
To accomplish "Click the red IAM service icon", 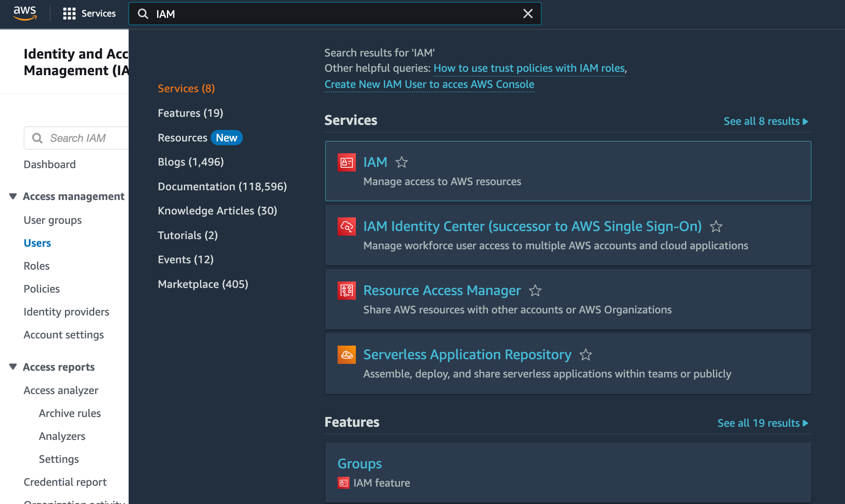I will (x=346, y=162).
